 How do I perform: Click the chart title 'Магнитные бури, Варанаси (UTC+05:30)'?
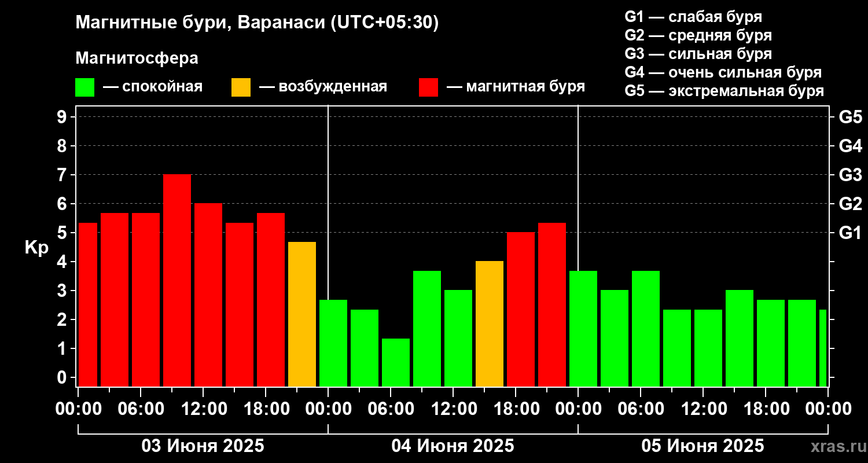[257, 23]
